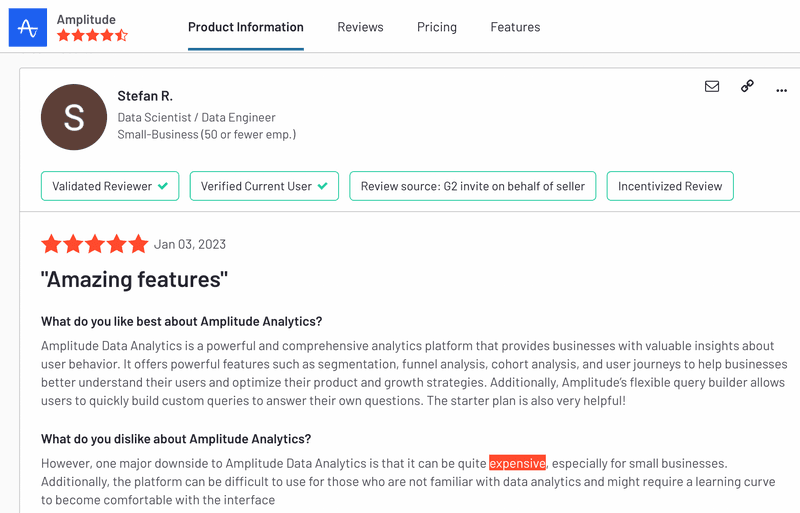Go to the Pricing tab
The image size is (800, 513).
click(437, 27)
